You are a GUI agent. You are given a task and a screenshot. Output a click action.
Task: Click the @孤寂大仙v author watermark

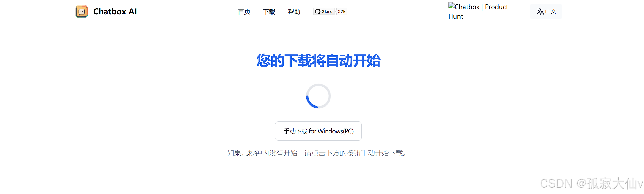[609, 184]
